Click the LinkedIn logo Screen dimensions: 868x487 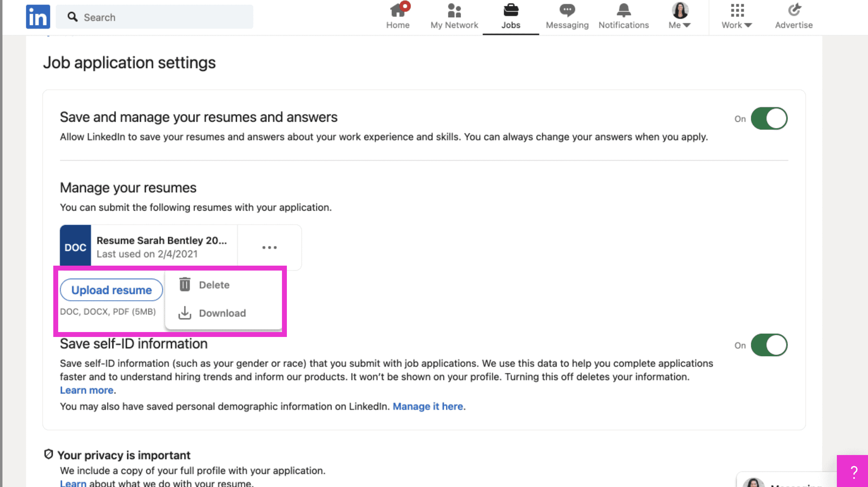pos(38,16)
